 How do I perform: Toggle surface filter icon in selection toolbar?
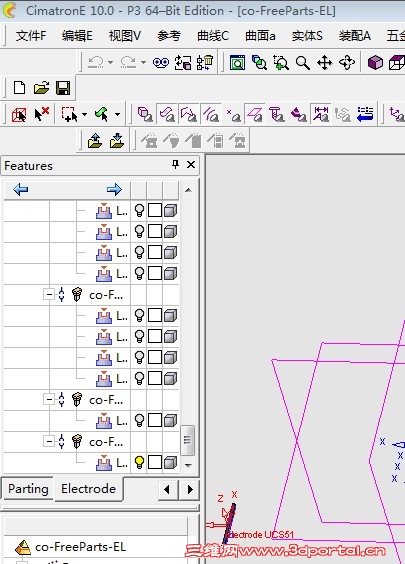pos(168,114)
